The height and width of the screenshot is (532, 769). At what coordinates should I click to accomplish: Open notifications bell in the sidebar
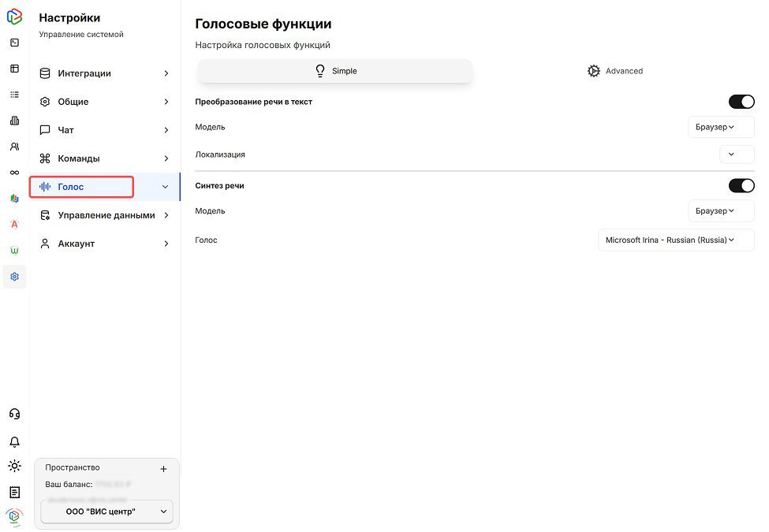(x=14, y=441)
